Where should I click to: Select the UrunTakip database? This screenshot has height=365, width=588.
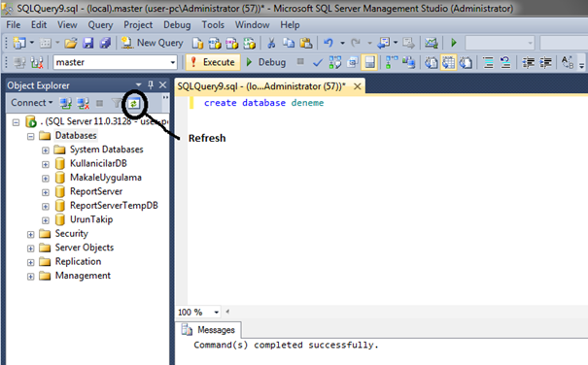[91, 219]
